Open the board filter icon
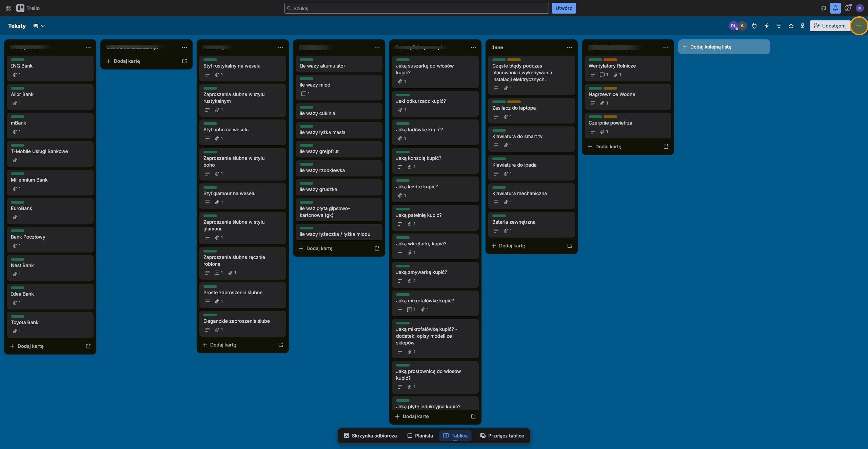This screenshot has height=449, width=868. [779, 26]
